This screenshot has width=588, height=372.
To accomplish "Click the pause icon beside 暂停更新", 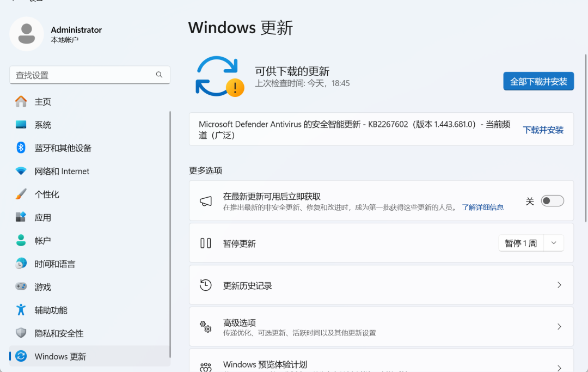I will coord(205,243).
